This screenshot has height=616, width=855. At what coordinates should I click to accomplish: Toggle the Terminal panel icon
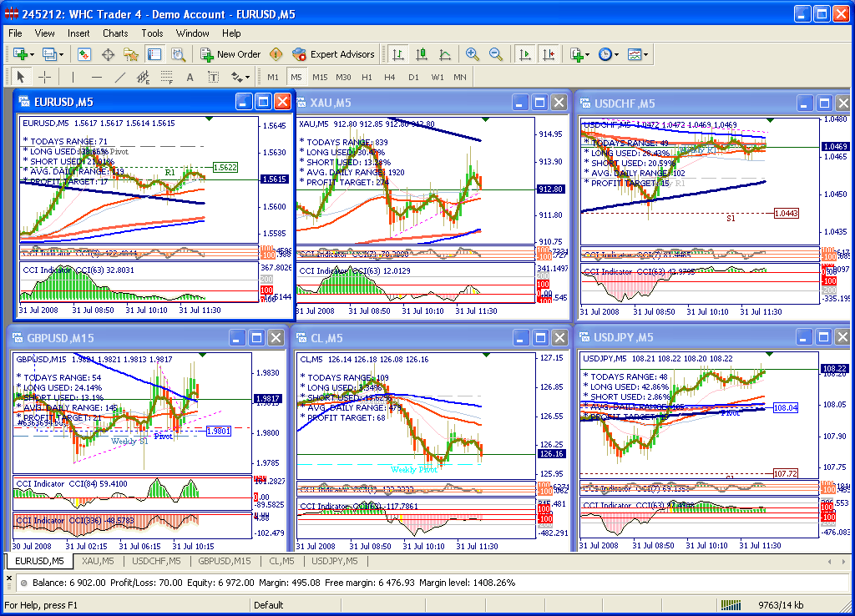click(154, 54)
